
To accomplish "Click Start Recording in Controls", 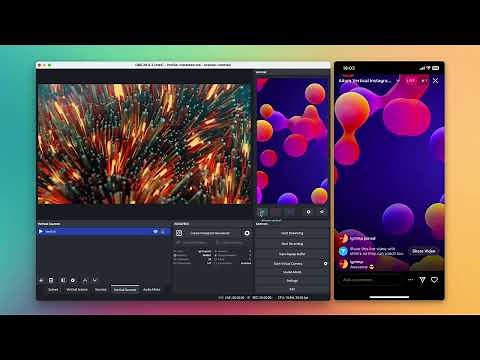I will (x=292, y=244).
